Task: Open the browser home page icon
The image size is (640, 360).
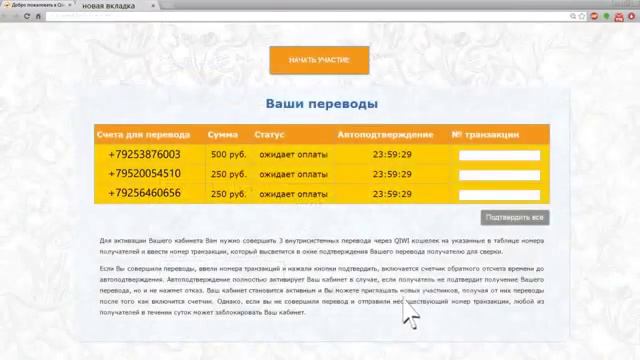Action: click(x=38, y=16)
